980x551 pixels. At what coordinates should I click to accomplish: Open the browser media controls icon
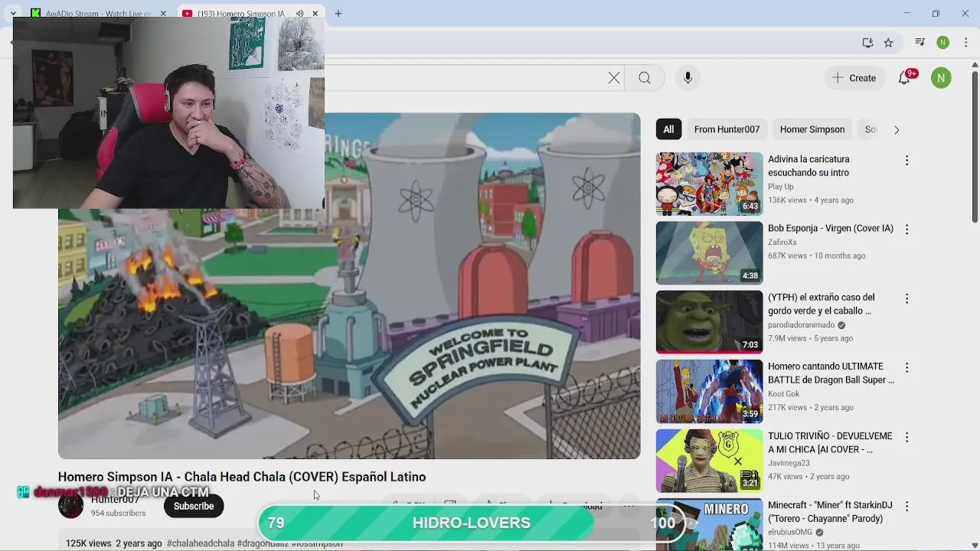920,43
